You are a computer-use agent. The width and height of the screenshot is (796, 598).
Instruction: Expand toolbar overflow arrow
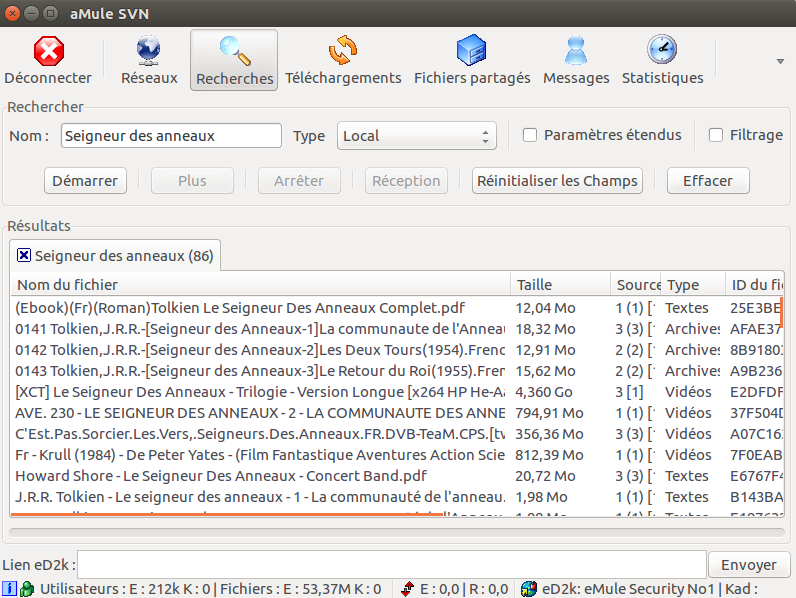pyautogui.click(x=780, y=61)
